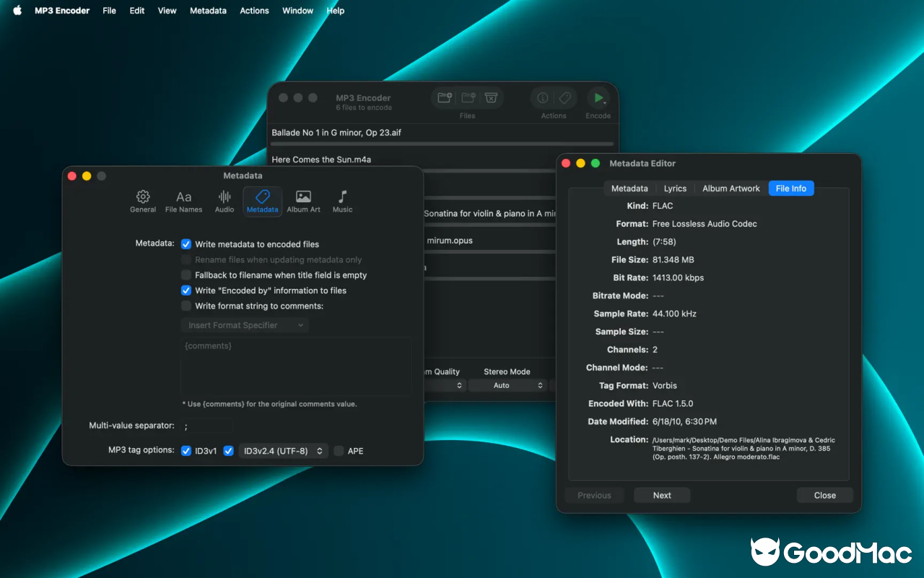
Task: Open the Quality dropdown in encoder window
Action: coord(443,386)
